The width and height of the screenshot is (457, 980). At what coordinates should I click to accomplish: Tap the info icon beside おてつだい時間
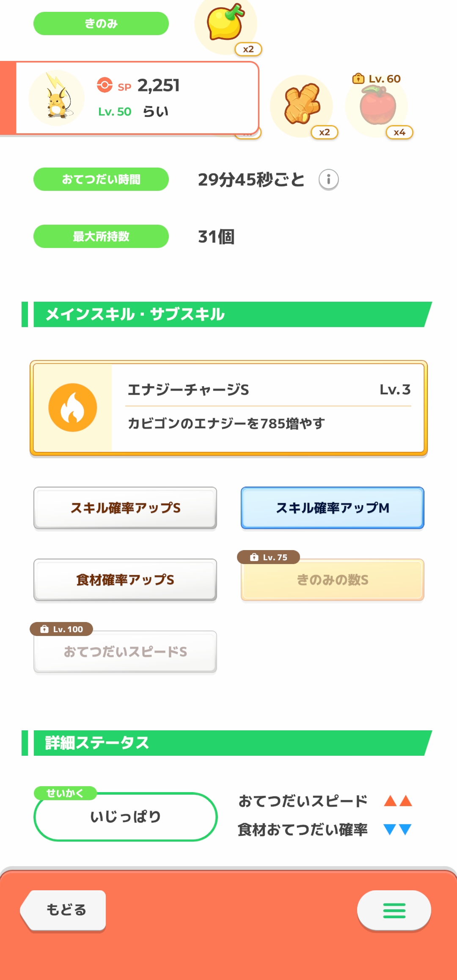tap(328, 179)
